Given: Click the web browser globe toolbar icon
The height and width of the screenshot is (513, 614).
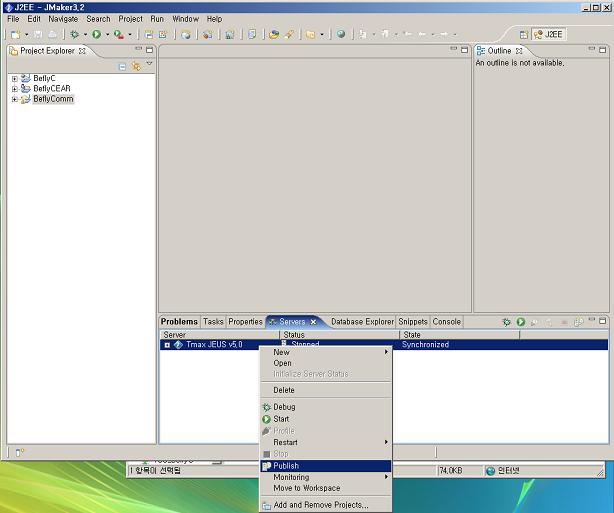Looking at the screenshot, I should click(340, 34).
